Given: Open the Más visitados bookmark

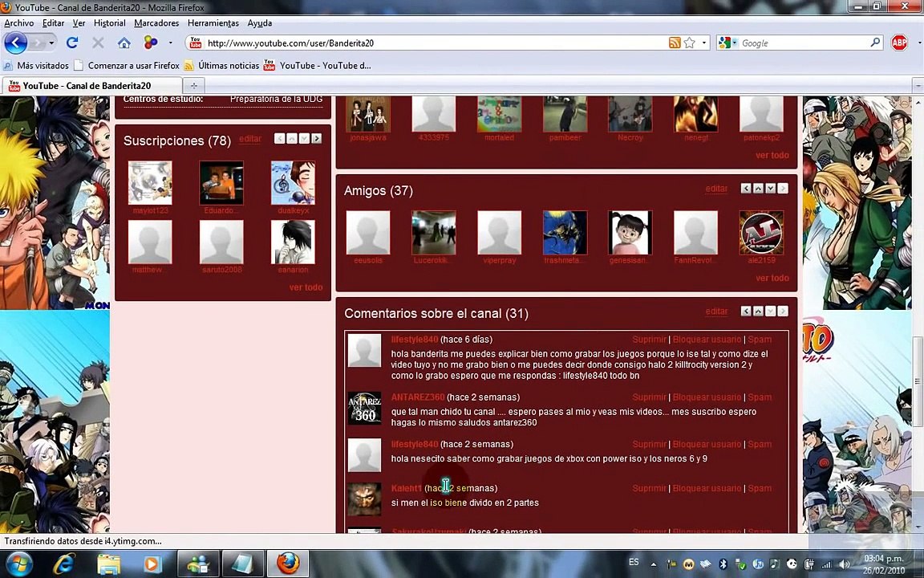Looking at the screenshot, I should (x=36, y=66).
